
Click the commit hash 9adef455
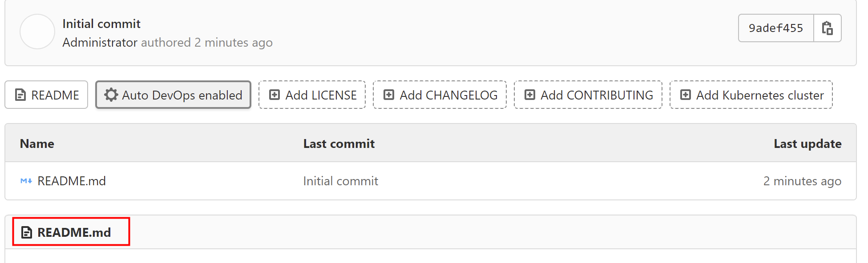pyautogui.click(x=775, y=28)
